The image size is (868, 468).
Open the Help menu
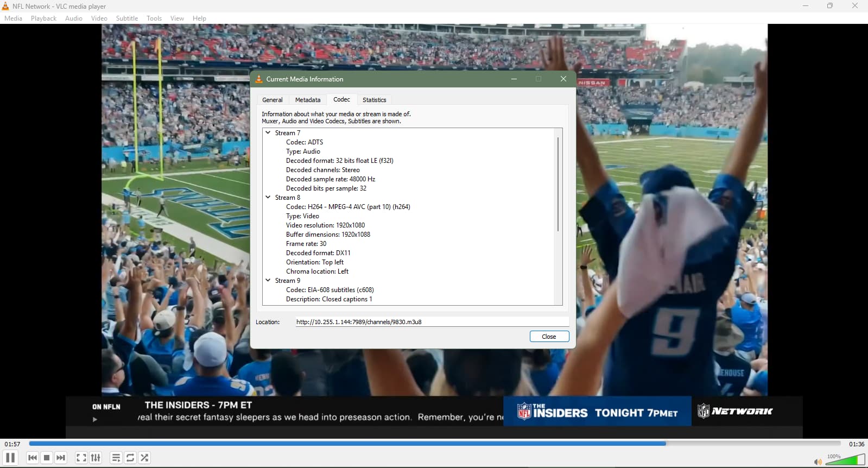tap(199, 18)
